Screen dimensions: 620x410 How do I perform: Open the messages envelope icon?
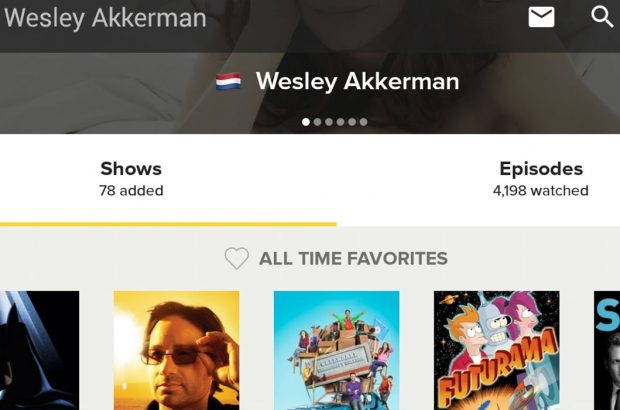(x=541, y=17)
